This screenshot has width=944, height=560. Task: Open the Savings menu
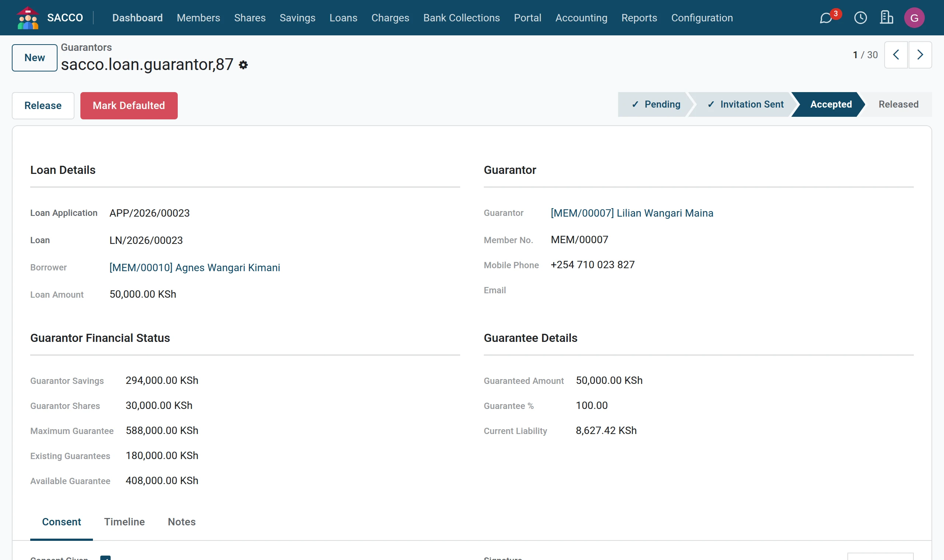pyautogui.click(x=297, y=18)
